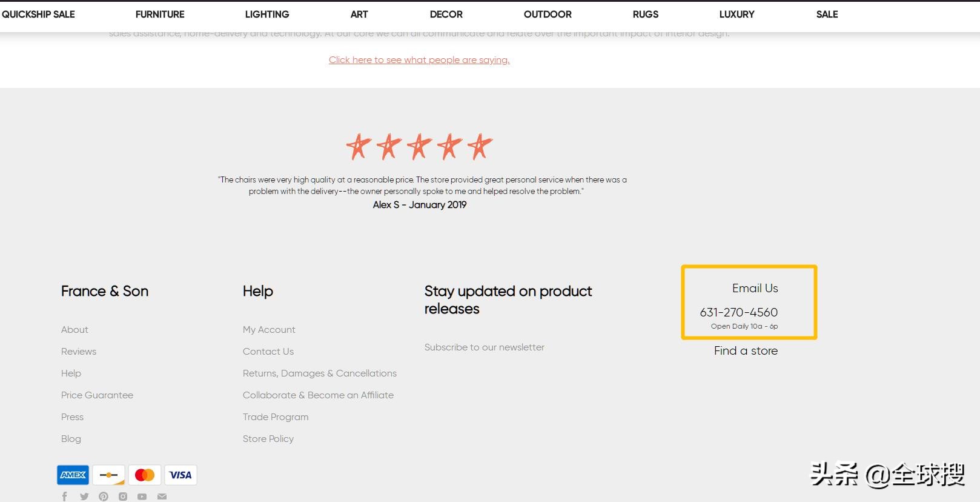Open the Facebook social icon
This screenshot has height=502, width=980.
click(x=65, y=497)
